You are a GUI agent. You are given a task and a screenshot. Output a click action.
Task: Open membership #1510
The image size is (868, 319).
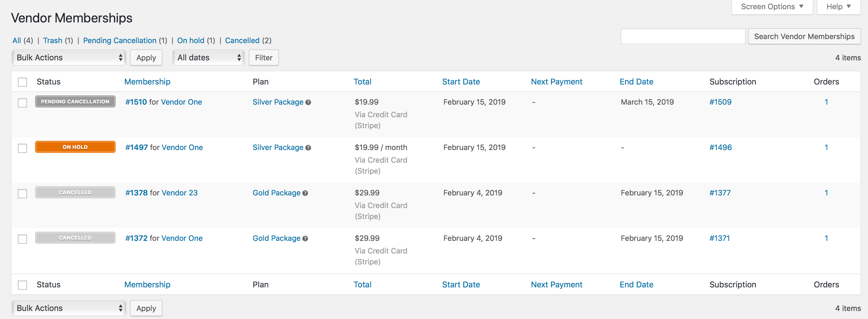[136, 102]
